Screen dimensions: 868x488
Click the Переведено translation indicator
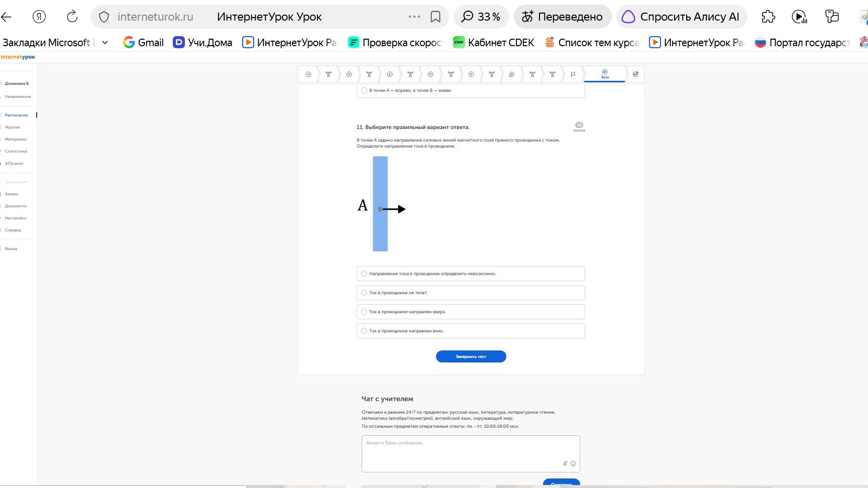click(562, 17)
